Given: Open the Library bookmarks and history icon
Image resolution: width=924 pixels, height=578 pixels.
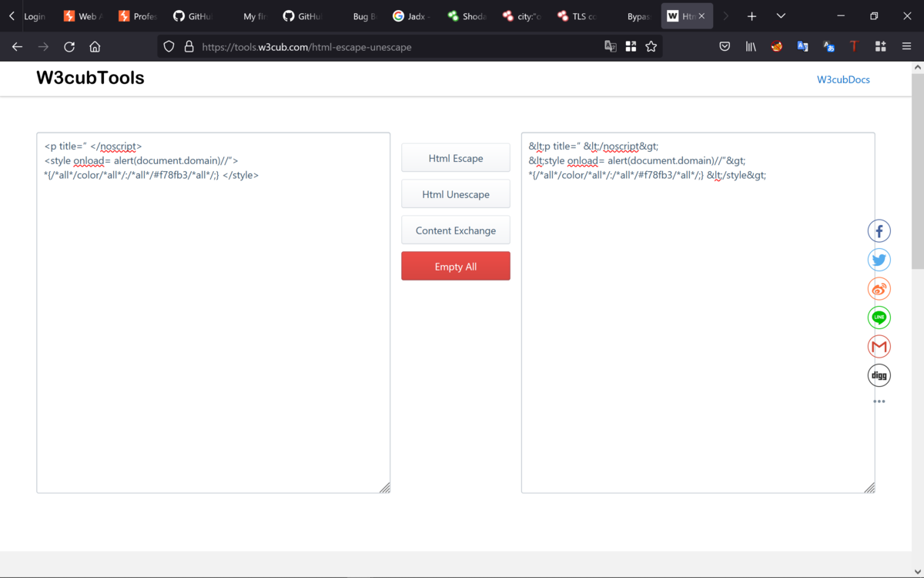Looking at the screenshot, I should [751, 47].
